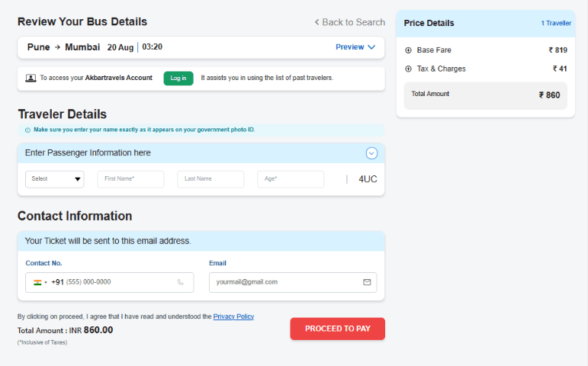Click the India flag country selector
This screenshot has width=588, height=366.
point(40,282)
